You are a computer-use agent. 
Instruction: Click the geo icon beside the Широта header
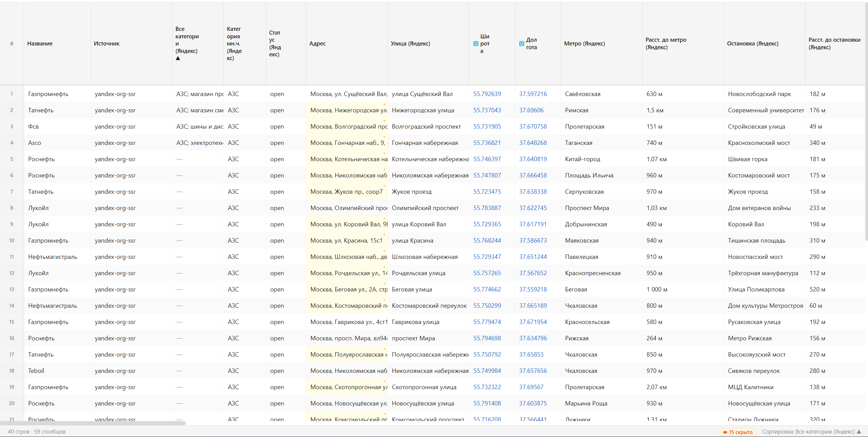pyautogui.click(x=476, y=43)
